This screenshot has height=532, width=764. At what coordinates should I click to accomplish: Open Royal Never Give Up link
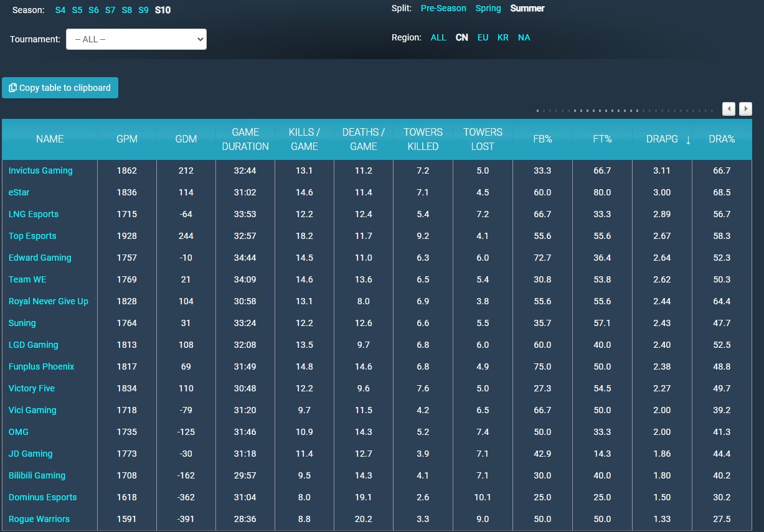tap(49, 301)
